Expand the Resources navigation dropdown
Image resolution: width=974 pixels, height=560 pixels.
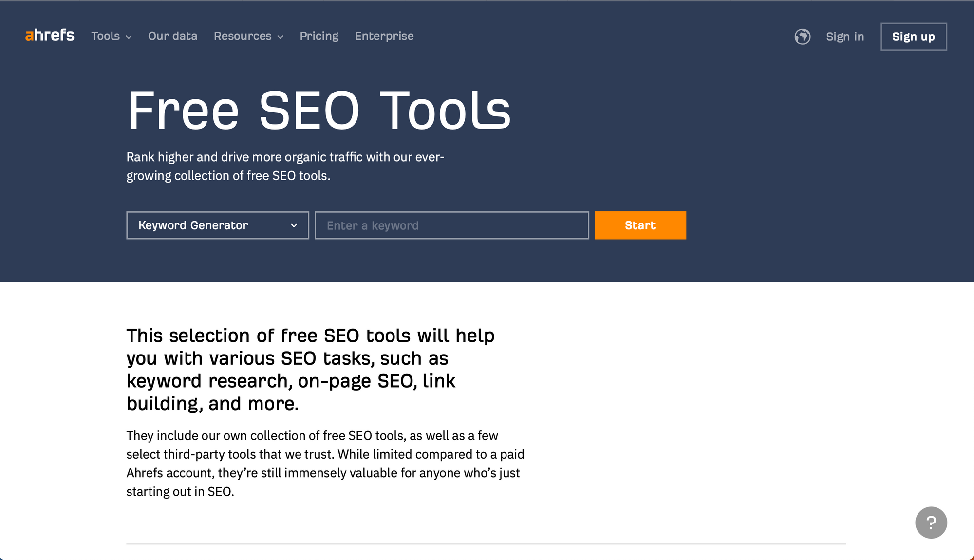pyautogui.click(x=249, y=36)
